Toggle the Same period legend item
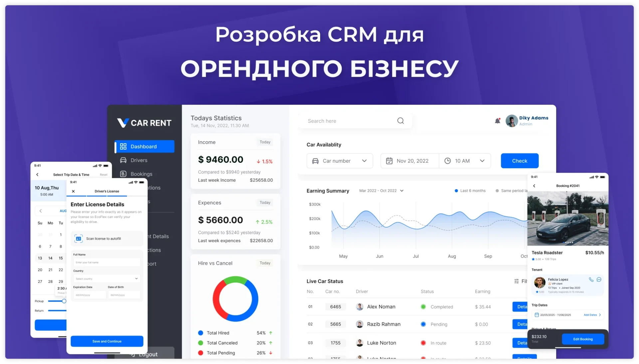639x364 pixels. [511, 191]
